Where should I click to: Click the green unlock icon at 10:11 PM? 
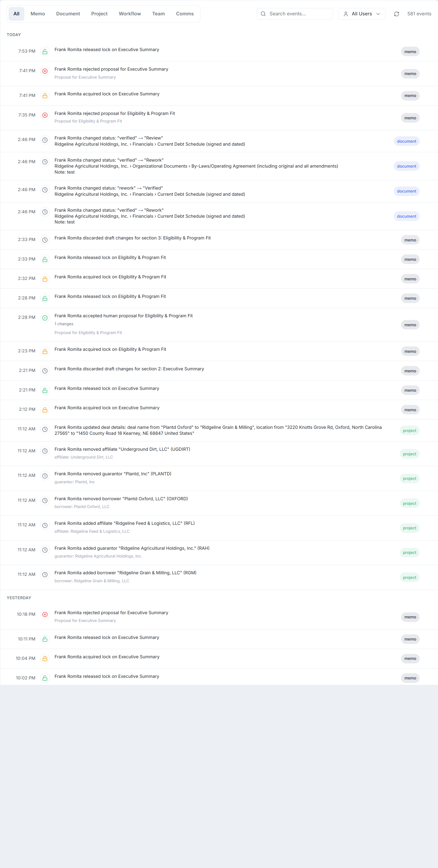[x=45, y=639]
